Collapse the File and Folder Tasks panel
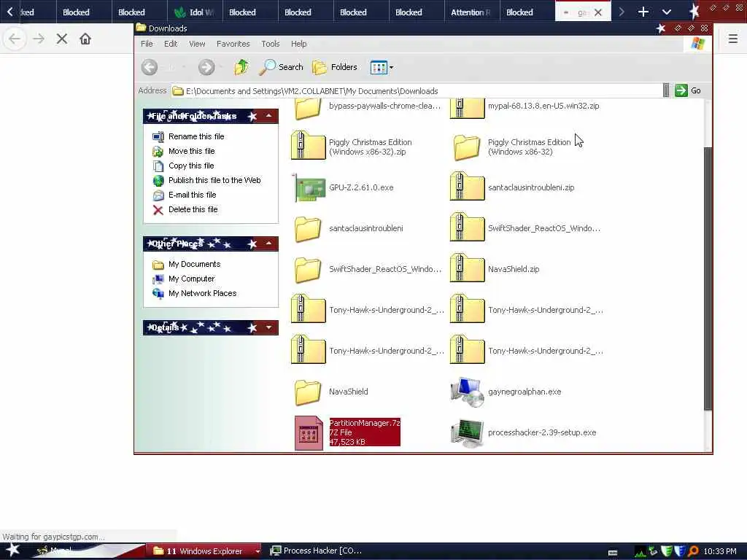 point(268,116)
